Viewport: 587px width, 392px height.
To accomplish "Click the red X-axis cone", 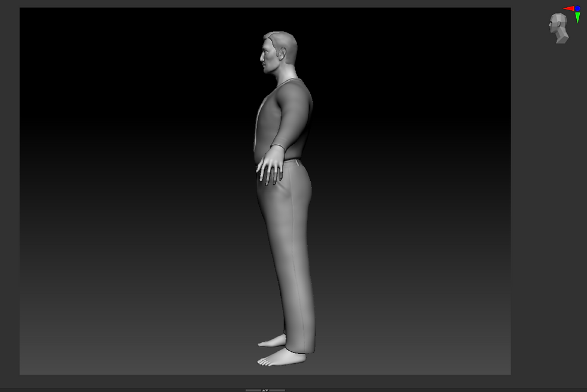I will pyautogui.click(x=568, y=8).
